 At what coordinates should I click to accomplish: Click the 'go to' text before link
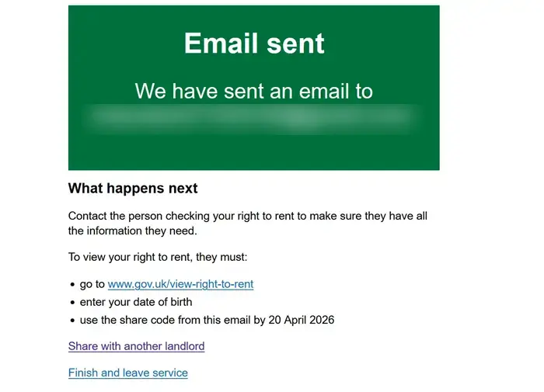coord(92,284)
